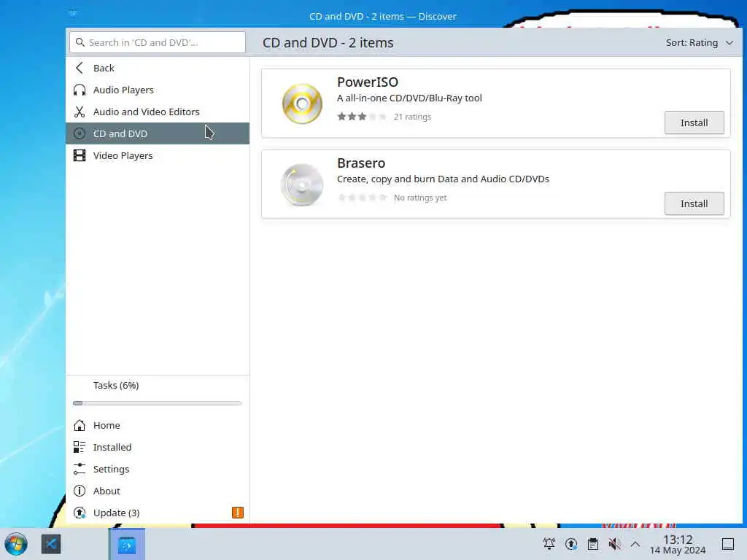Click the scissors icon for Audio and Video Editors

pyautogui.click(x=80, y=112)
